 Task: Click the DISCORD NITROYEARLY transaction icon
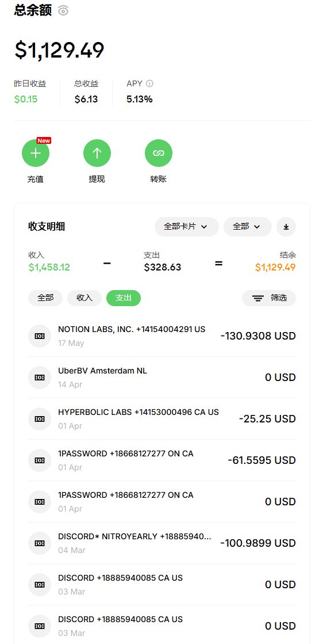(40, 543)
